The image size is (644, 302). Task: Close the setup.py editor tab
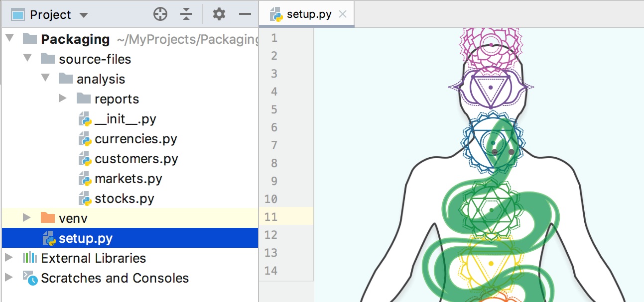[342, 14]
